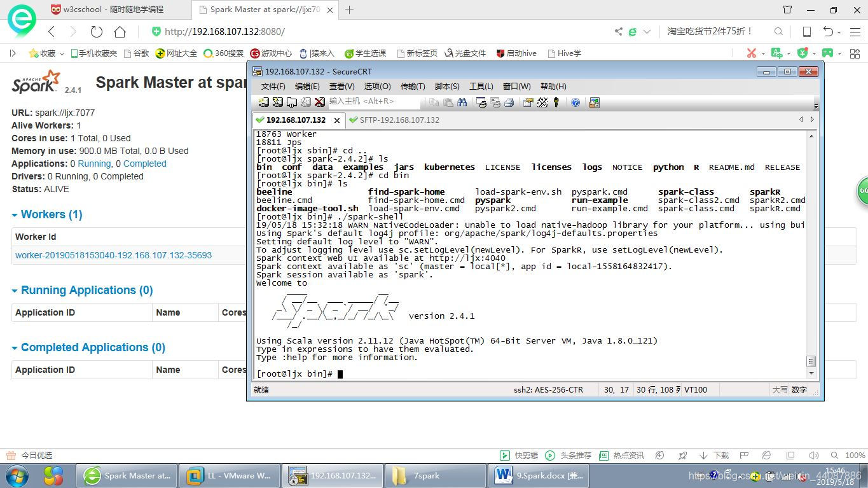Click the SecureCRT terminal vertical scrollbar
This screenshot has height=488, width=868.
pos(811,254)
